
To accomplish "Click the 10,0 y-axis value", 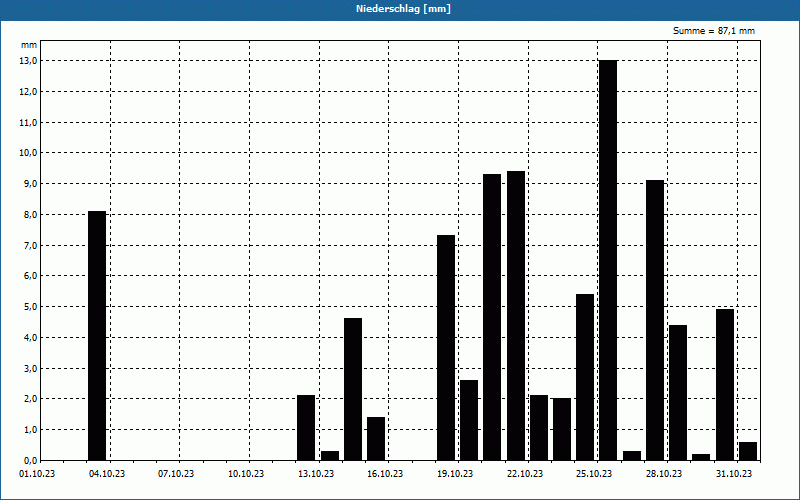I will [x=28, y=153].
